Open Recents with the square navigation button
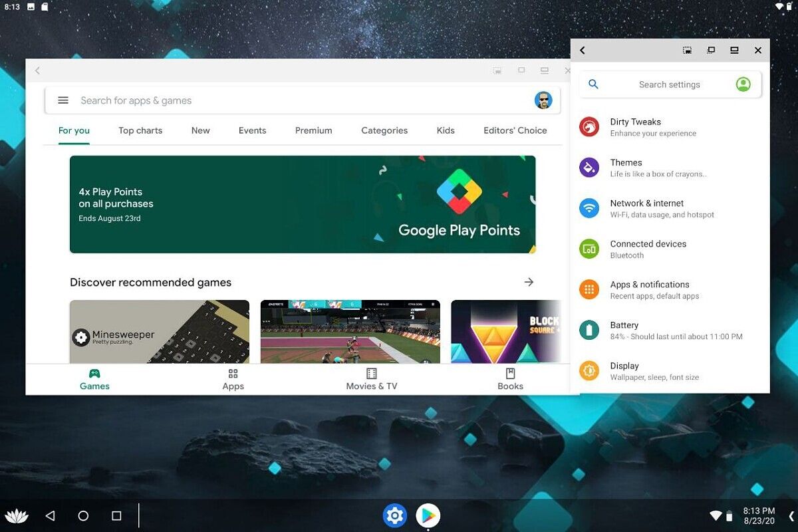 click(116, 515)
